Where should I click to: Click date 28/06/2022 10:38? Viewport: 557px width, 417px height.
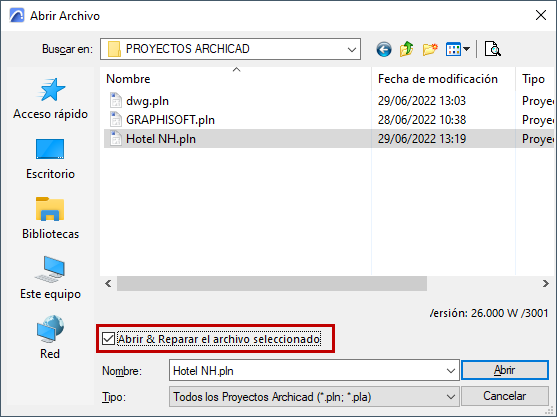coord(422,120)
